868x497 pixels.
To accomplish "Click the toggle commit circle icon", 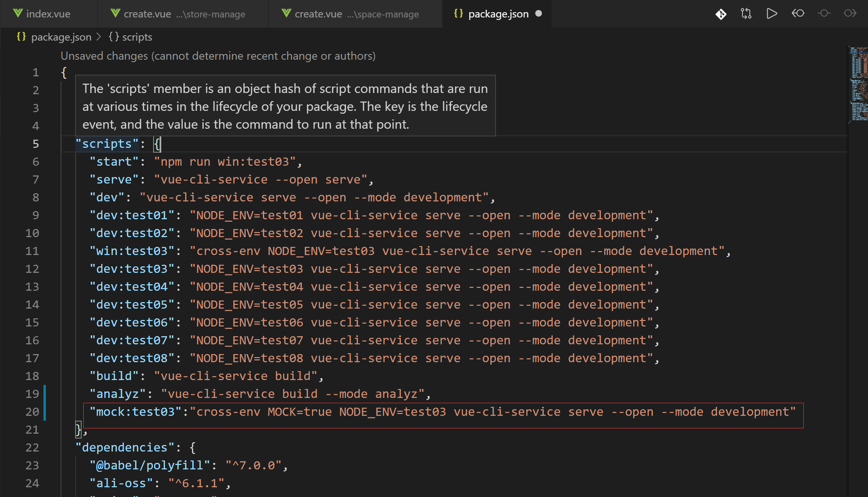I will pos(824,14).
